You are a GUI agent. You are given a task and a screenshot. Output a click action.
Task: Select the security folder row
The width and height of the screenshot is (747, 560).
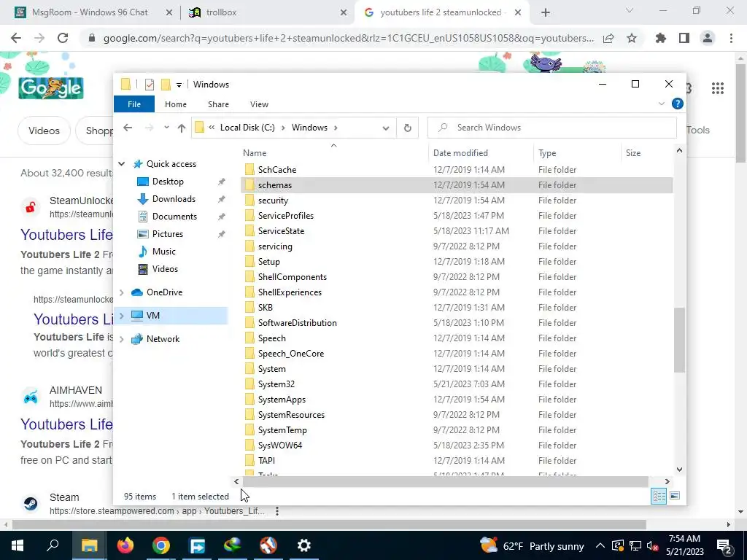(x=457, y=201)
